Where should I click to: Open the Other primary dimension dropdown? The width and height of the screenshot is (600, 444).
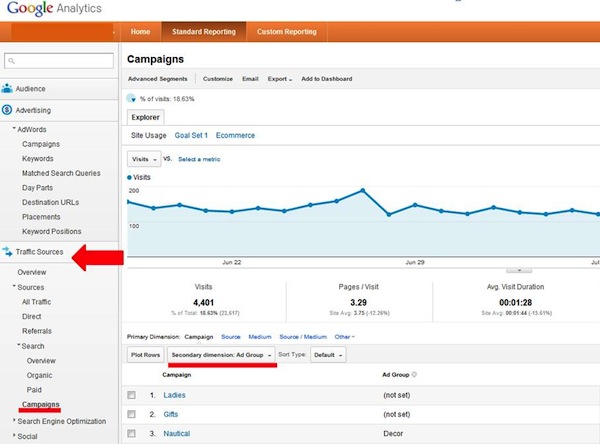(344, 337)
